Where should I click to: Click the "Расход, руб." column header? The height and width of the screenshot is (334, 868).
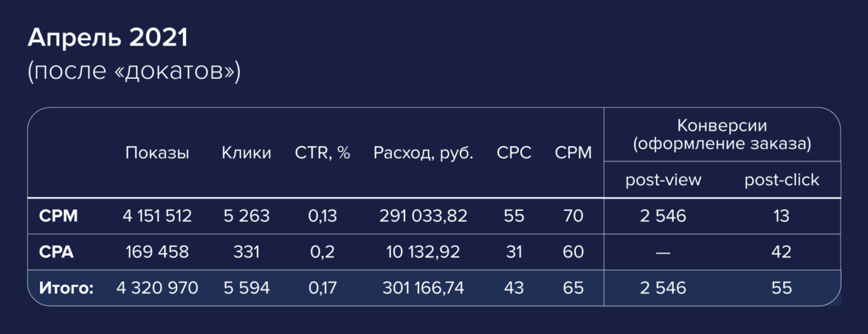(x=423, y=153)
